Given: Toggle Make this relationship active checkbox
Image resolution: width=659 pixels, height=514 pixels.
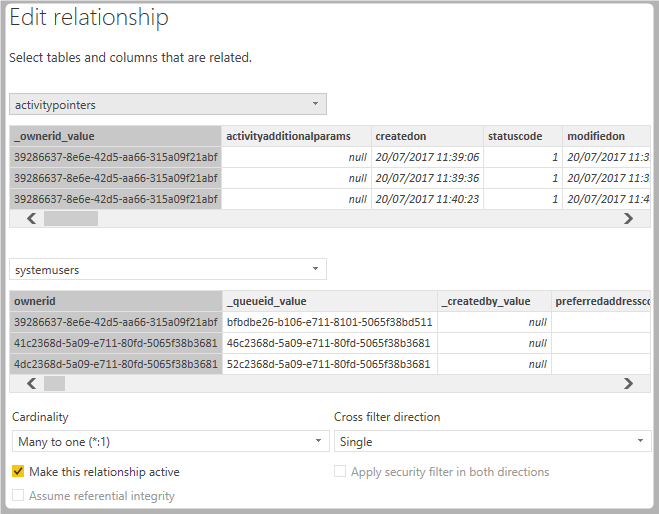Looking at the screenshot, I should tap(18, 472).
